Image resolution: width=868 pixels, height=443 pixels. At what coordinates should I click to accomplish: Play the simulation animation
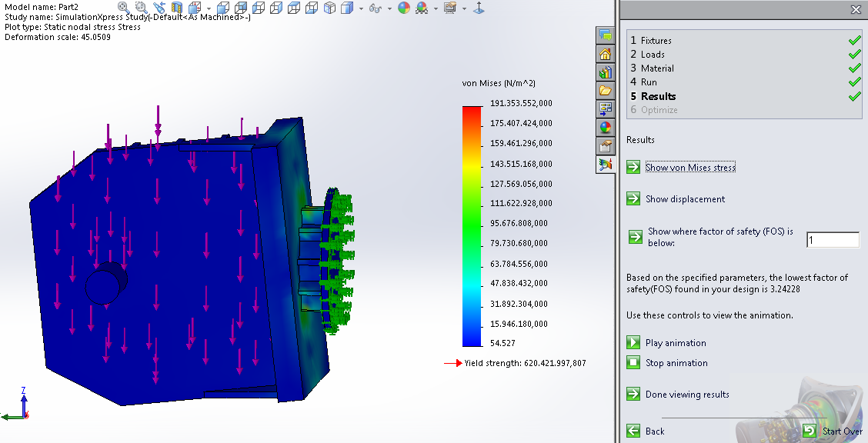pos(675,343)
